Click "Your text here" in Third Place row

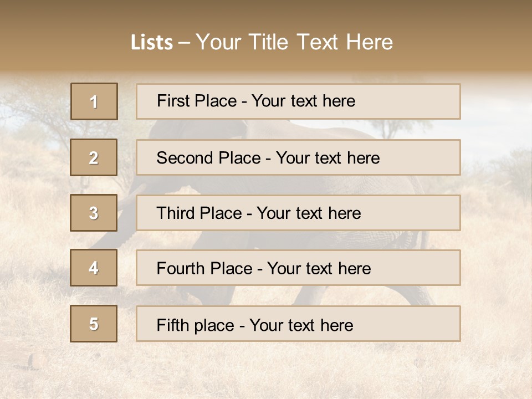309,213
